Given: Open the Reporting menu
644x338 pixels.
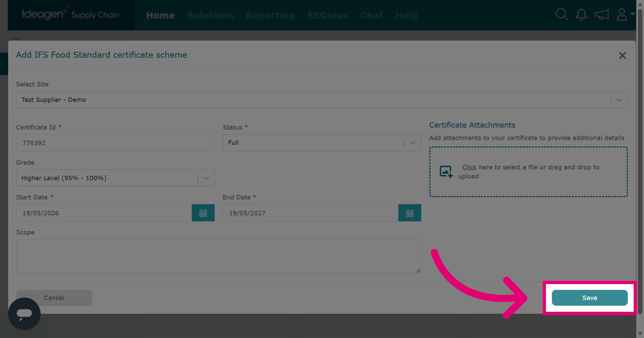Looking at the screenshot, I should pos(270,15).
